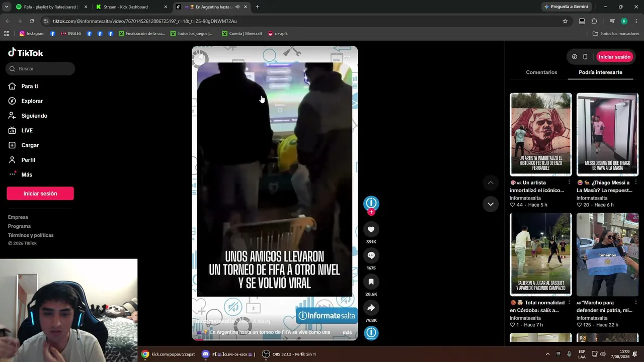This screenshot has height=362, width=644.
Task: Open the Chrome kick.com popout taskbar item
Action: [x=168, y=354]
